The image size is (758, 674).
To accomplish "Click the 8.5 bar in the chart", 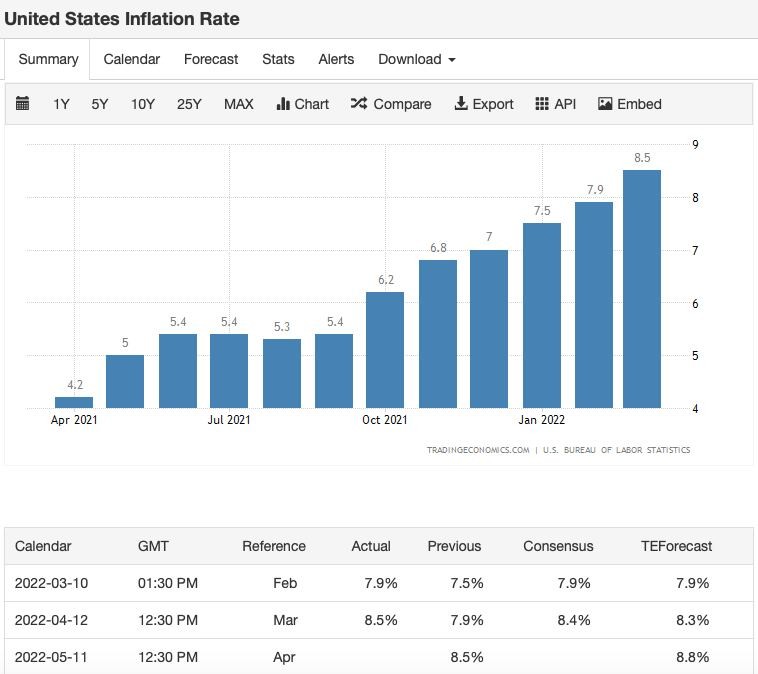I will point(642,289).
